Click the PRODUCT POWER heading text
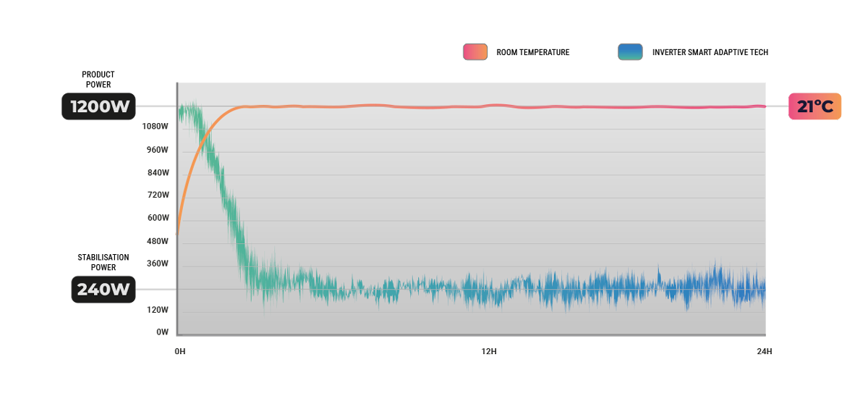 [x=98, y=80]
